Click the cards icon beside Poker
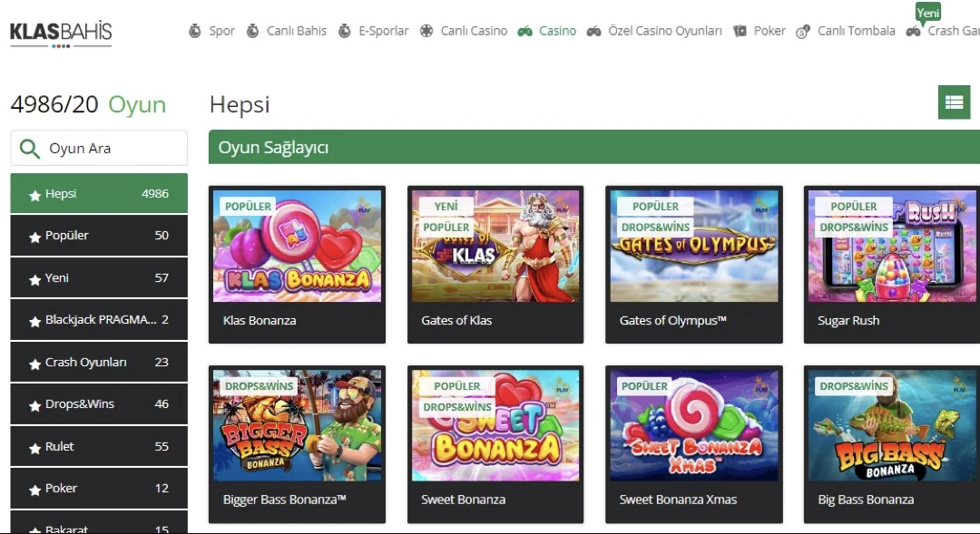The image size is (980, 534). [x=740, y=31]
